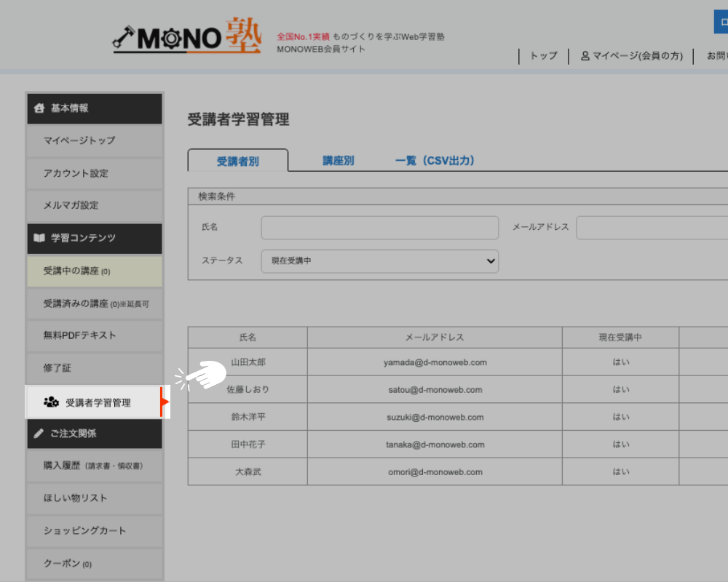
Task: Click the 氏名 search input field
Action: tap(379, 228)
